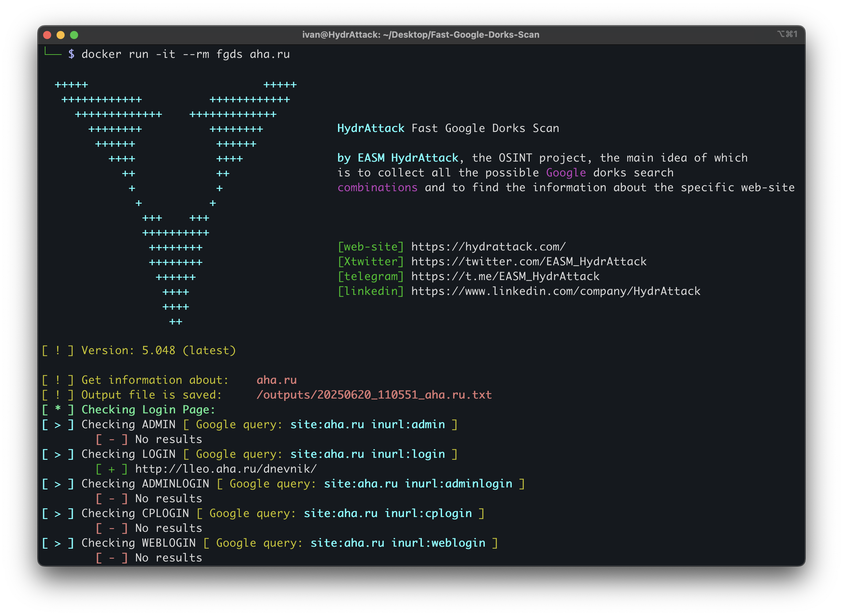843x616 pixels.
Task: Click the command 'docker run -it --rm fgds aha.ru'
Action: [x=186, y=55]
